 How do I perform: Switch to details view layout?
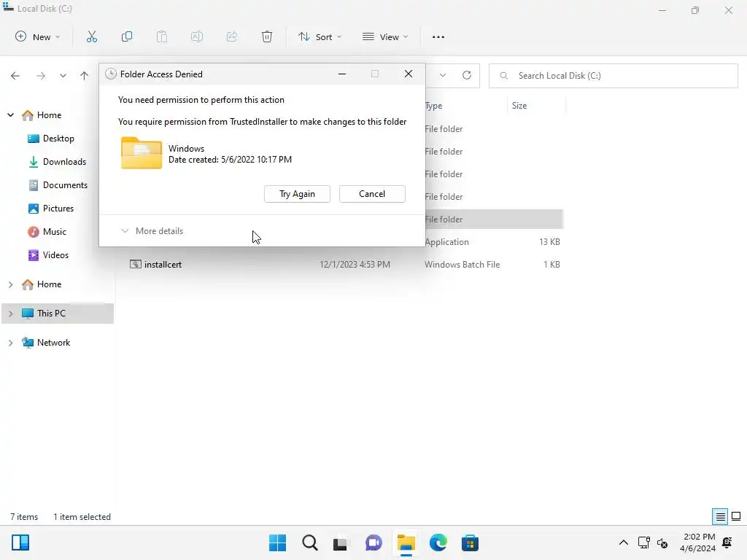tap(720, 516)
